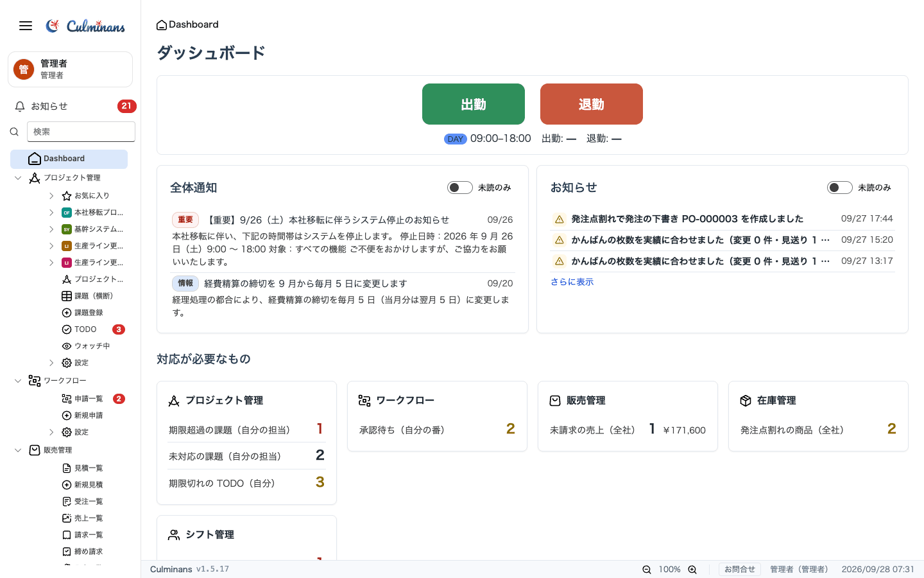Open 承認待ち（自分の番） row
This screenshot has height=578, width=924.
click(x=437, y=430)
